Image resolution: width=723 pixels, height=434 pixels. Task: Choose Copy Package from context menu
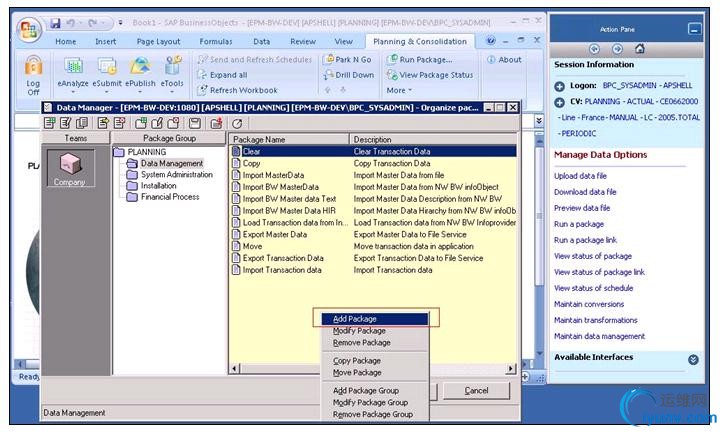pyautogui.click(x=374, y=361)
